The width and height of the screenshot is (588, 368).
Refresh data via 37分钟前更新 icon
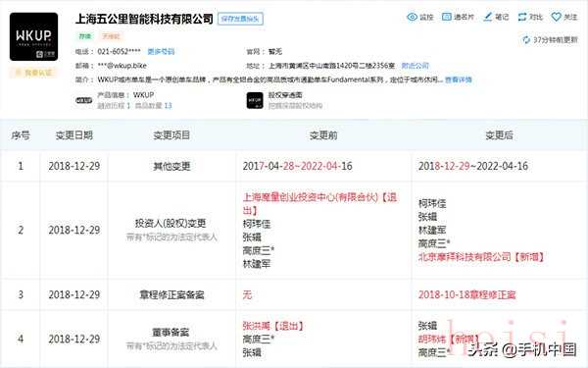526,40
